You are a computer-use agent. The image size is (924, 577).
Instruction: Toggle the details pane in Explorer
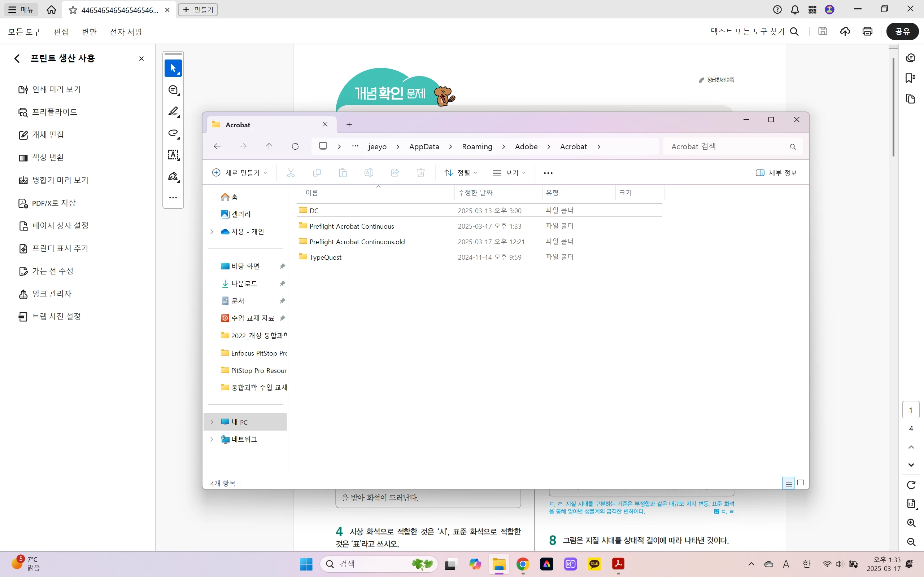coord(776,173)
